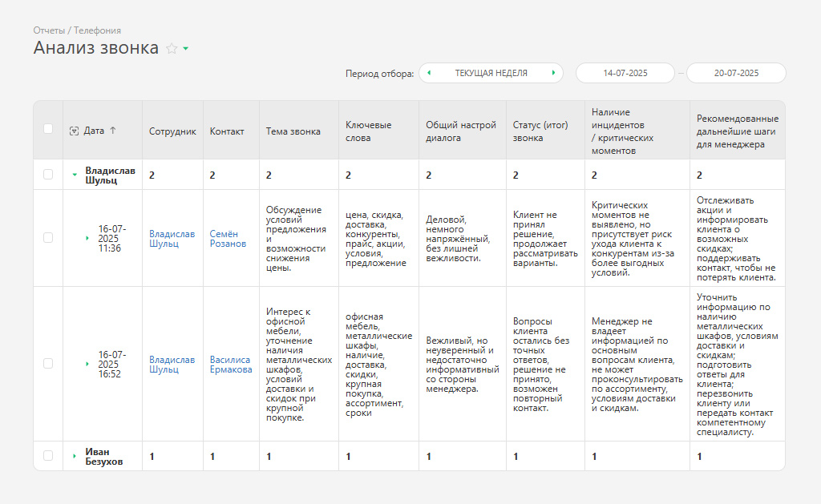
Task: Go to previous period with the left green arrow
Action: point(430,73)
